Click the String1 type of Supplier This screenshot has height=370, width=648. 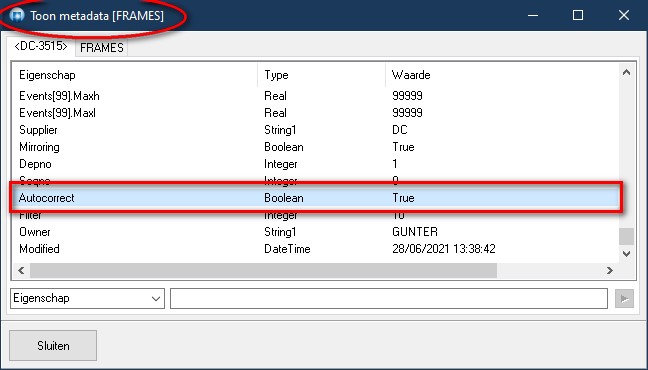tap(280, 130)
